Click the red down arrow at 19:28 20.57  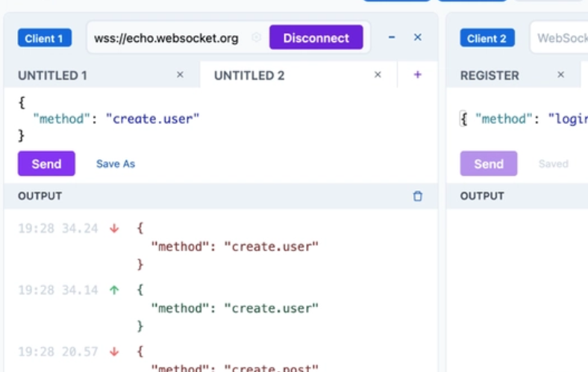pyautogui.click(x=114, y=352)
